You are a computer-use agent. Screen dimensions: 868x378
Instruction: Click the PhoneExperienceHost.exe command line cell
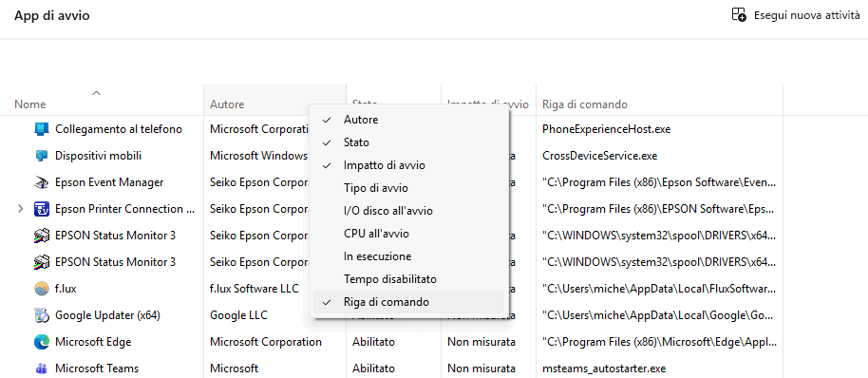coord(607,129)
